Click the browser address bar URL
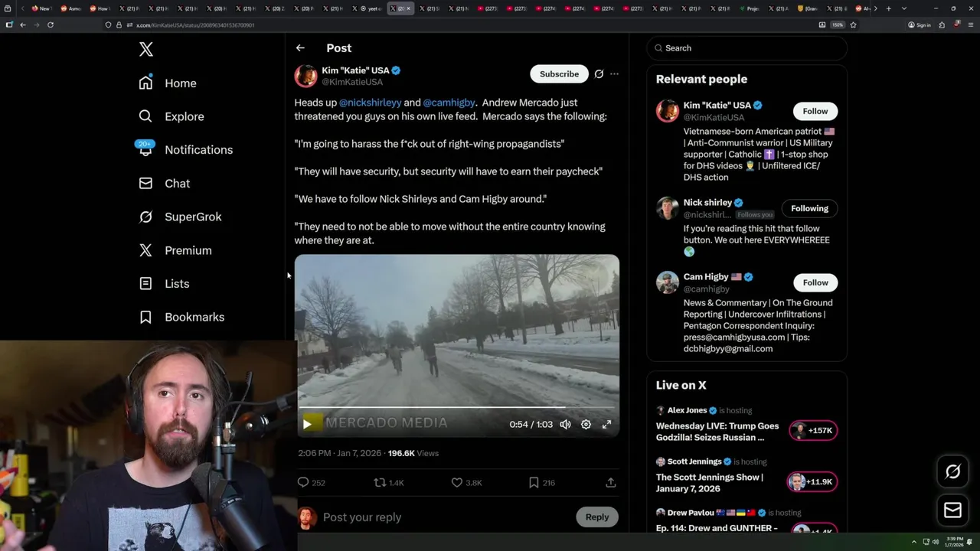The image size is (980, 551). [195, 25]
